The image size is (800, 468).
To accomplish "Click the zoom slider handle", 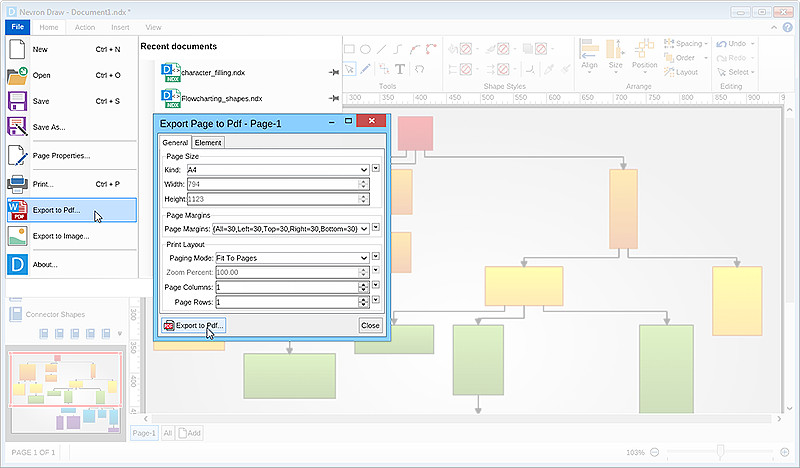I will point(720,451).
